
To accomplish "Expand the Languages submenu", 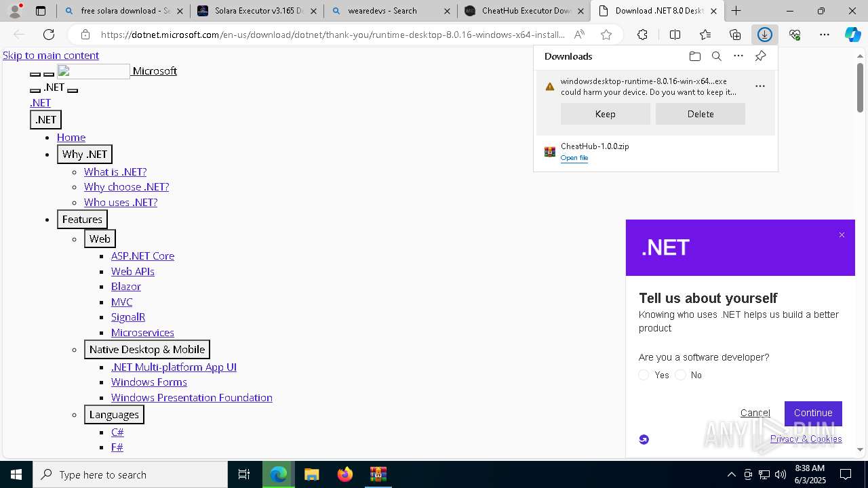I will click(x=114, y=414).
